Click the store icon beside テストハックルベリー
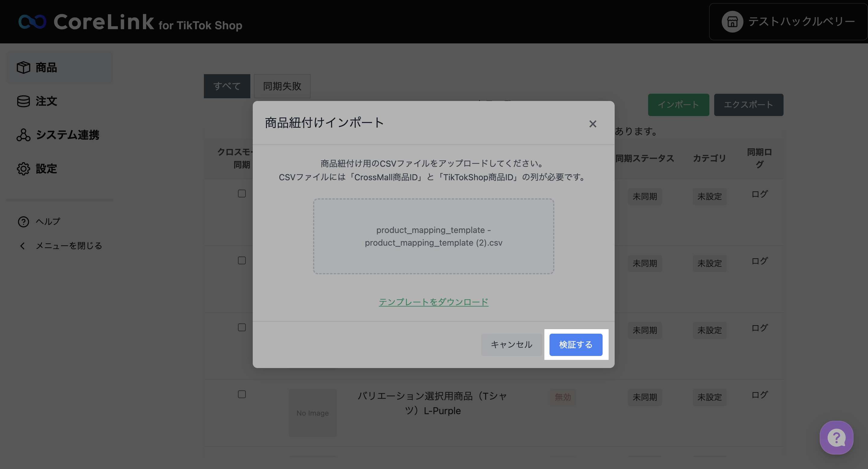Screen dimensions: 868x469 click(x=732, y=22)
